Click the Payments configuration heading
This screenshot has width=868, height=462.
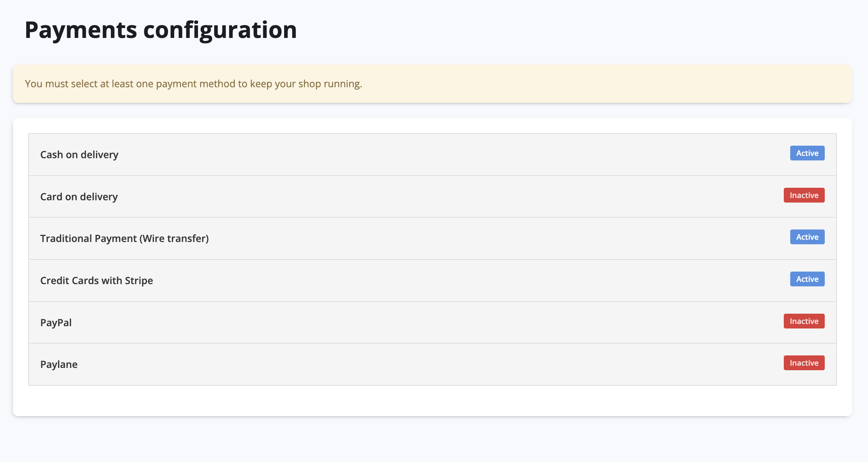point(160,30)
